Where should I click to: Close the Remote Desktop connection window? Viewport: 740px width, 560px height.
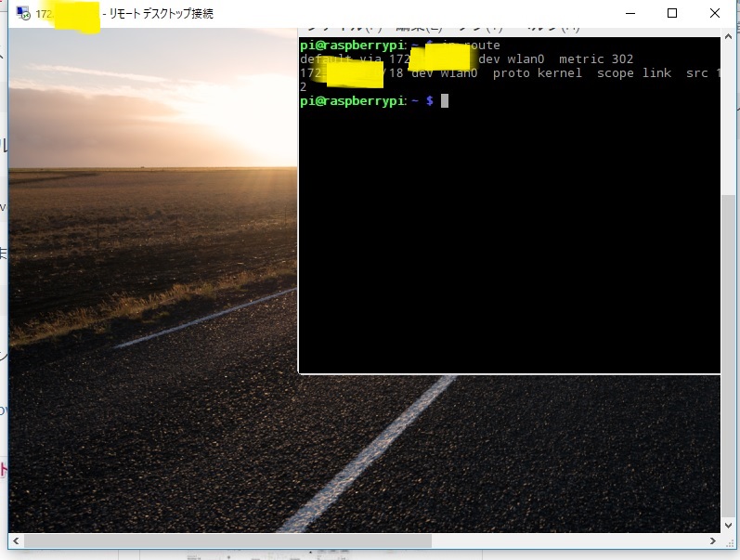pos(715,13)
